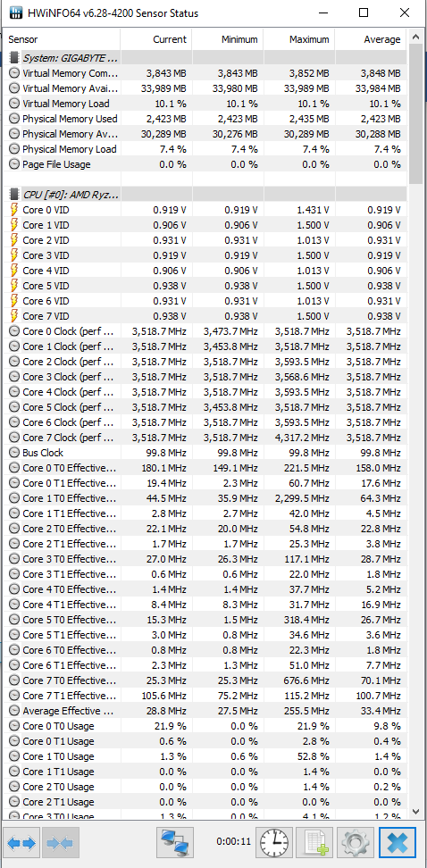Click the expand columns blue arrows icon
427x868 pixels.
21,843
